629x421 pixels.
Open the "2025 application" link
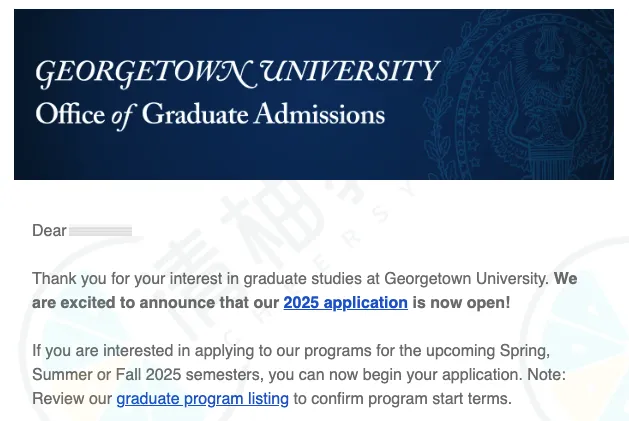345,303
